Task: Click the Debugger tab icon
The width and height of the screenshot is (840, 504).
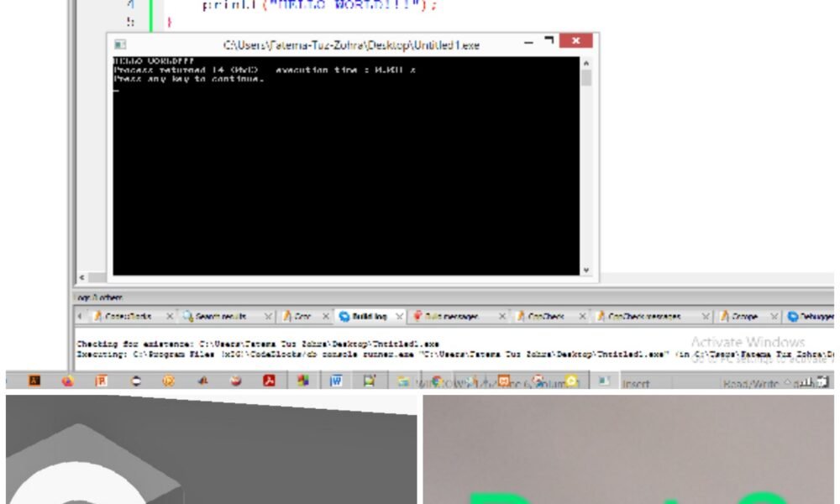Action: coord(793,317)
